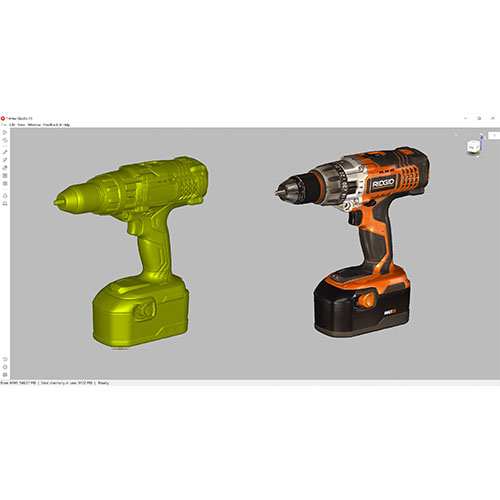500x500 pixels.
Task: Open the Texture grid icon in sidebar
Action: click(5, 183)
